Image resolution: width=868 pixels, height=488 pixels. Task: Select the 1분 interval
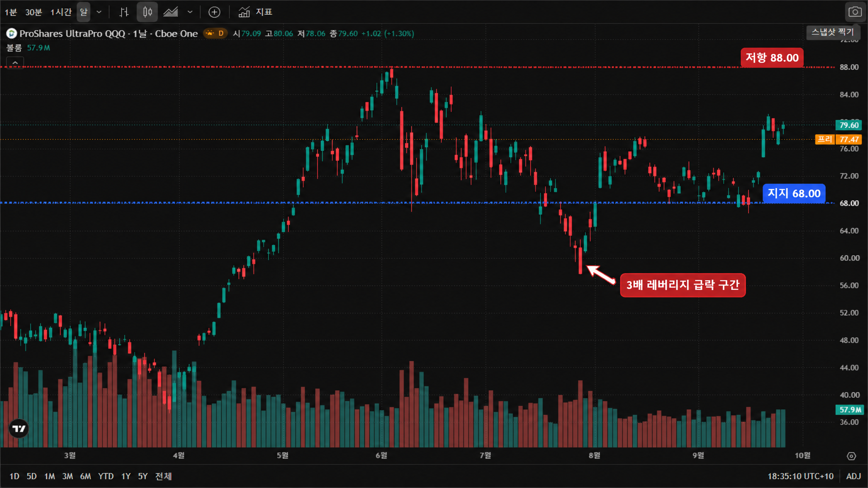[11, 12]
